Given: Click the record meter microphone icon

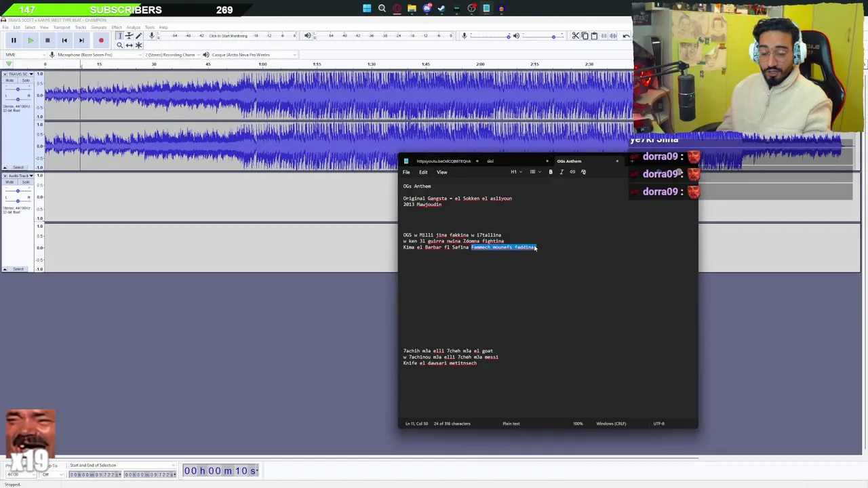Looking at the screenshot, I should (x=152, y=36).
